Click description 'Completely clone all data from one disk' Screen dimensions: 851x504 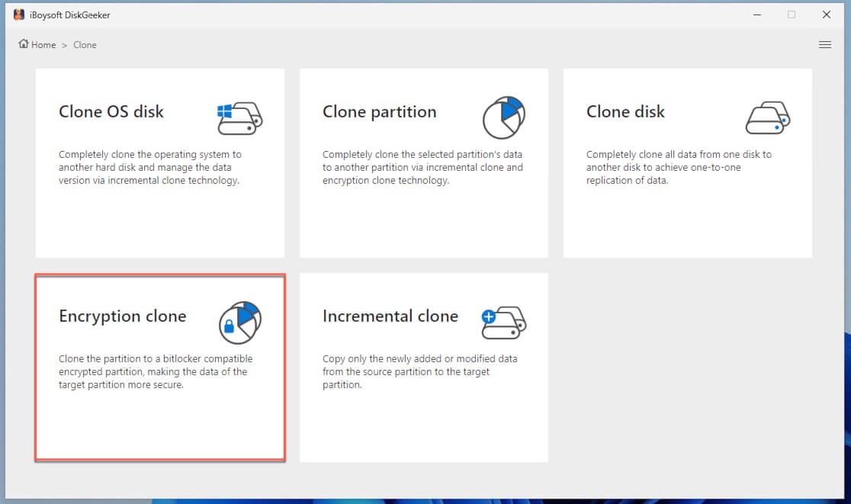tap(670, 155)
